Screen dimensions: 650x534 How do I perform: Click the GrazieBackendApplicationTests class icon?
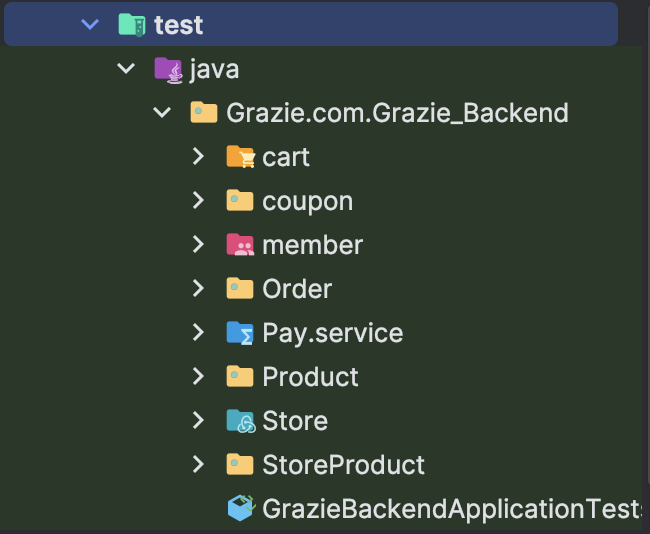coord(240,509)
